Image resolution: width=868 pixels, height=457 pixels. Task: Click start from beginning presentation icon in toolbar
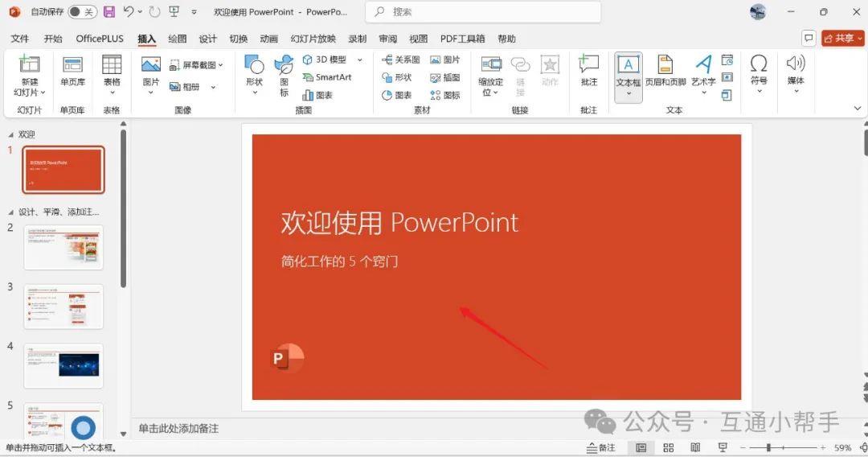click(174, 11)
